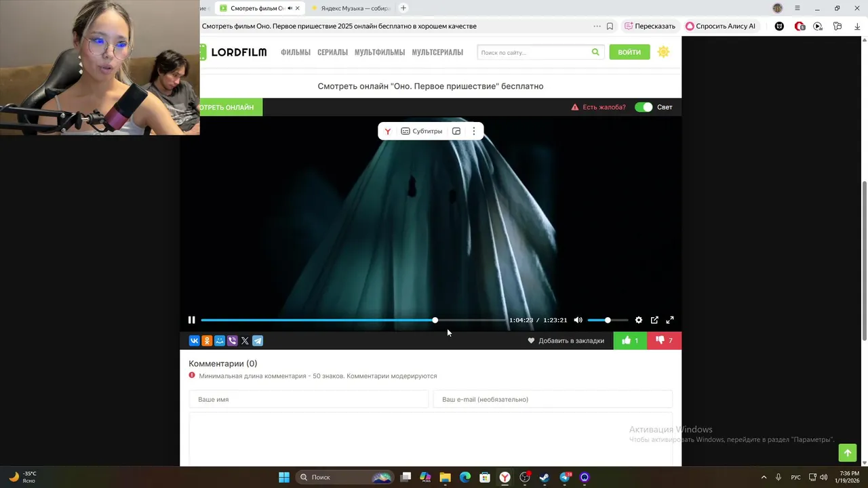The width and height of the screenshot is (868, 488).
Task: Open the МУЛЬТСЕРИАЛЫ menu
Action: click(437, 52)
